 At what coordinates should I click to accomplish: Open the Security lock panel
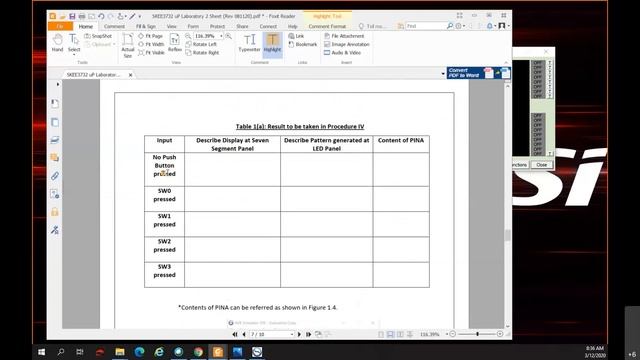(x=55, y=212)
